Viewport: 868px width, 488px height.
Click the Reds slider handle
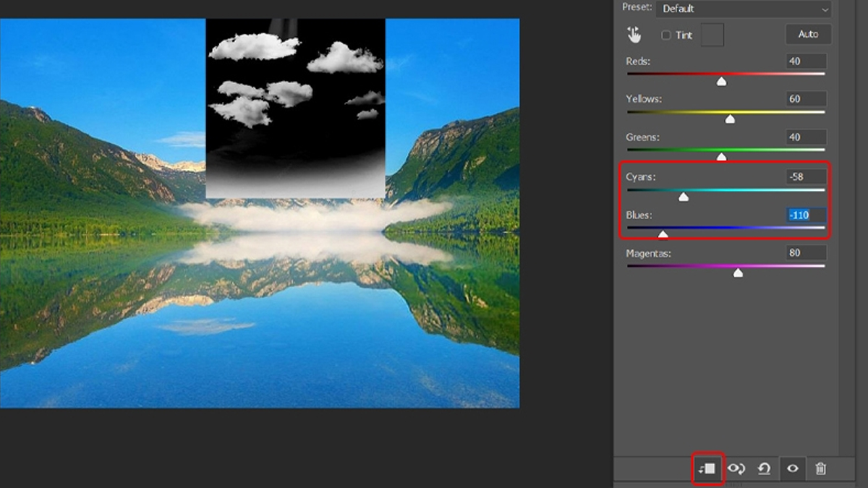(x=721, y=82)
